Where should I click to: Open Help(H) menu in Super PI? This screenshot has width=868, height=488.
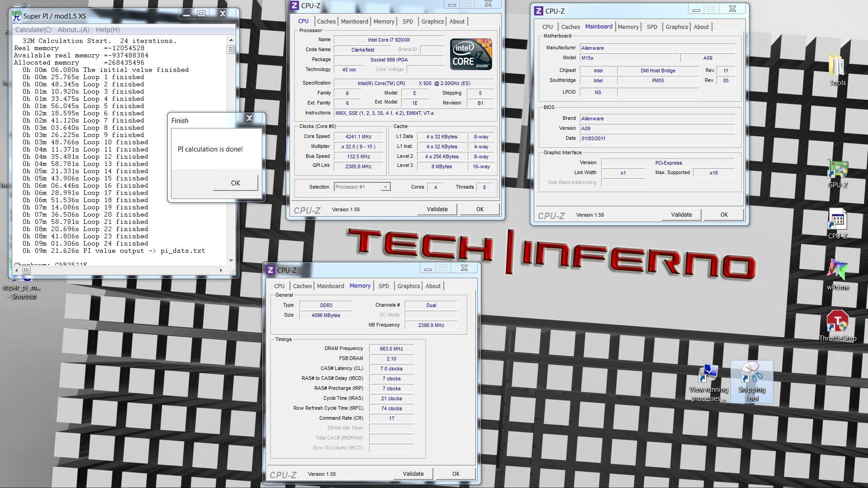tap(108, 29)
